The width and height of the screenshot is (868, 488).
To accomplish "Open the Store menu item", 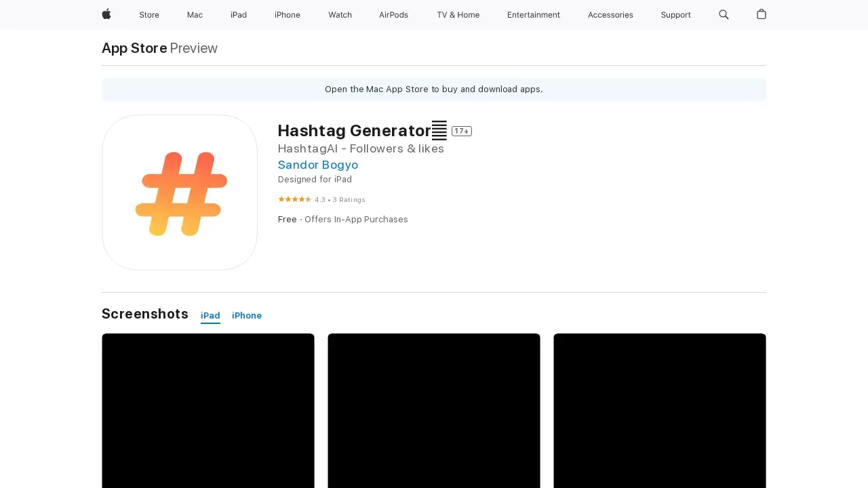I will [x=149, y=15].
